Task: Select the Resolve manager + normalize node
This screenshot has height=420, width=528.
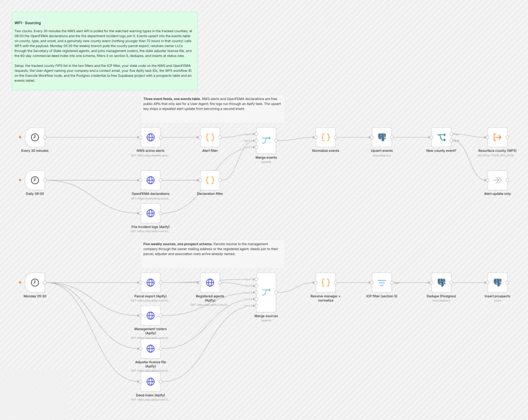Action: point(325,282)
